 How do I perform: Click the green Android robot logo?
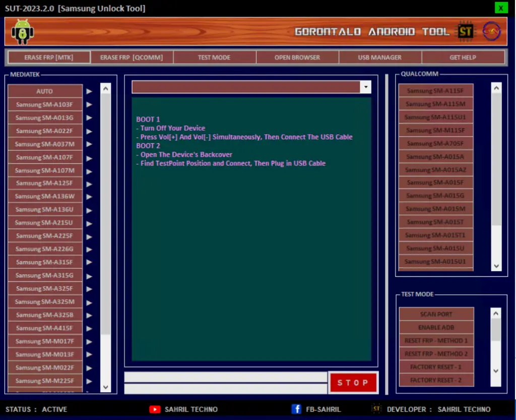pos(22,32)
